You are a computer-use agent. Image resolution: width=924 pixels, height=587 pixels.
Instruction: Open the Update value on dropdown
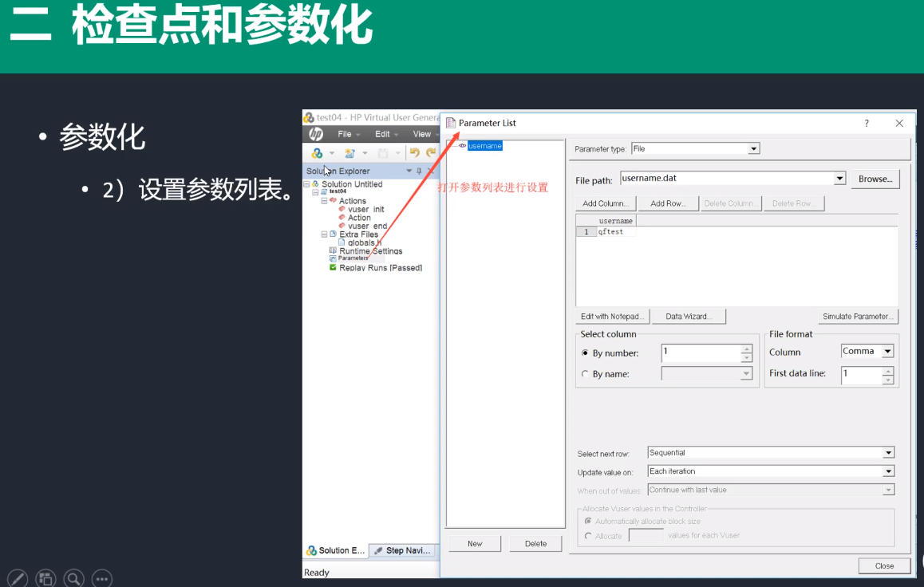tap(889, 471)
